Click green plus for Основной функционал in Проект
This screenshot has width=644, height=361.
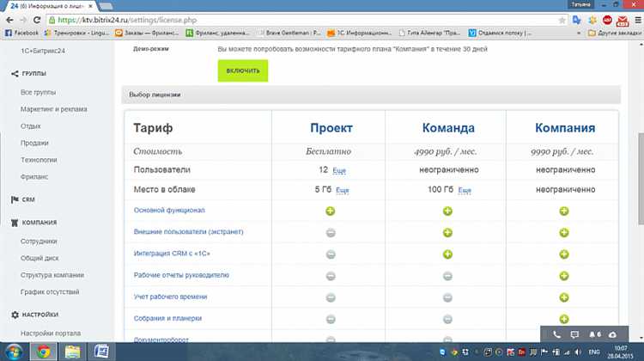[x=331, y=211]
